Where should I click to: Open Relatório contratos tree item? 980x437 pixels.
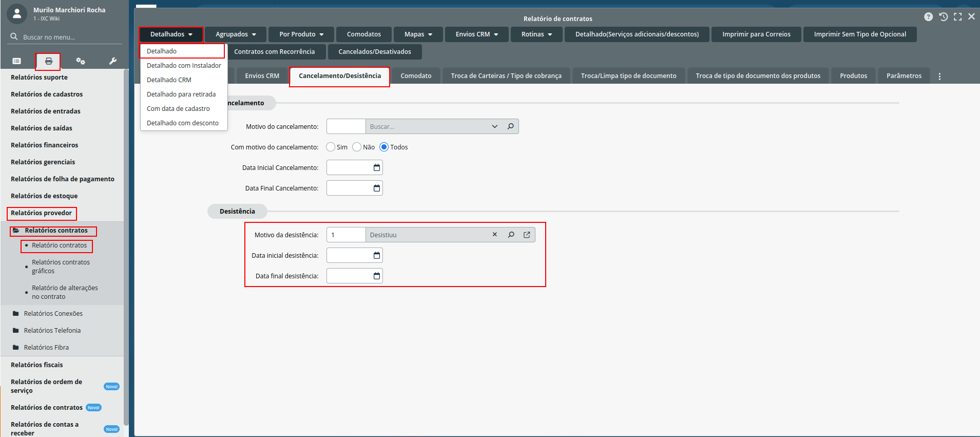coord(59,245)
